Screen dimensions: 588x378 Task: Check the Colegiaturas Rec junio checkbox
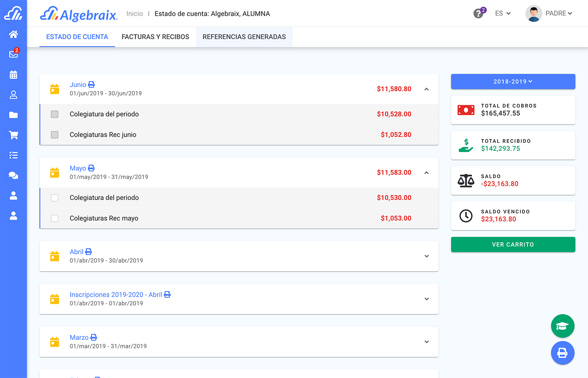[x=55, y=135]
